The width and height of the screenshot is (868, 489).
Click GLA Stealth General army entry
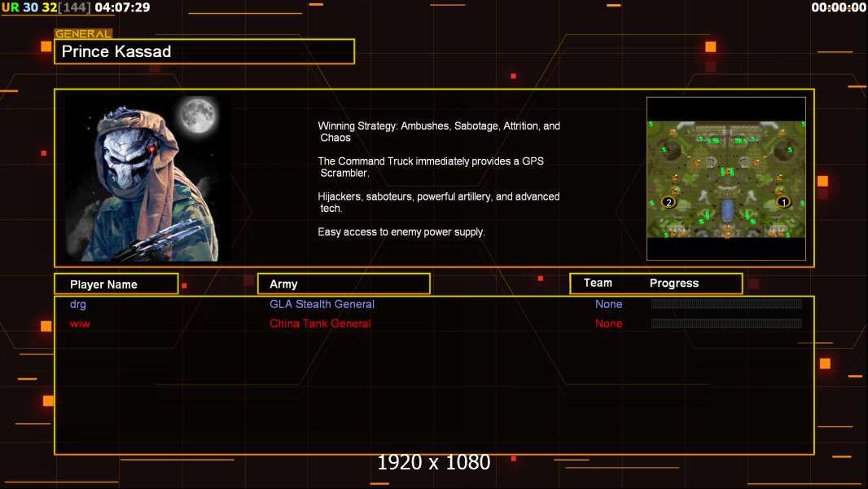(322, 304)
